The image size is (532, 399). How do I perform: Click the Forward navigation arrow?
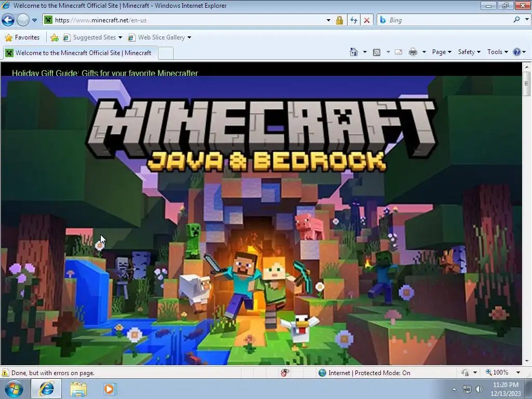[x=23, y=20]
